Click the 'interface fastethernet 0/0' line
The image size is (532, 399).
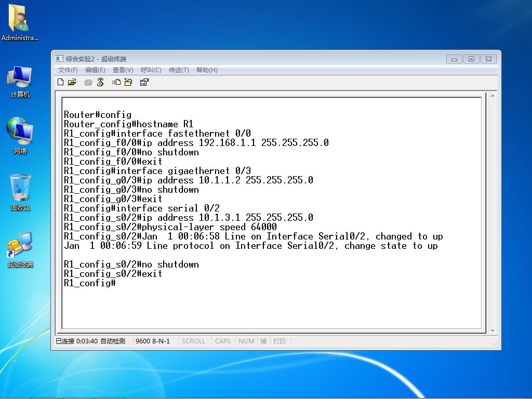click(x=157, y=134)
